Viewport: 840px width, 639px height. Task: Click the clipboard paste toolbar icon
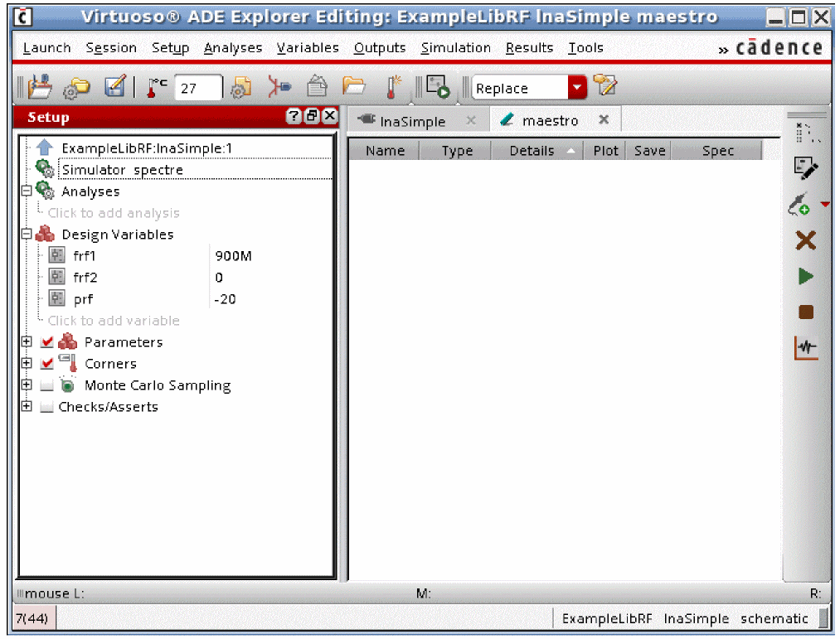317,86
